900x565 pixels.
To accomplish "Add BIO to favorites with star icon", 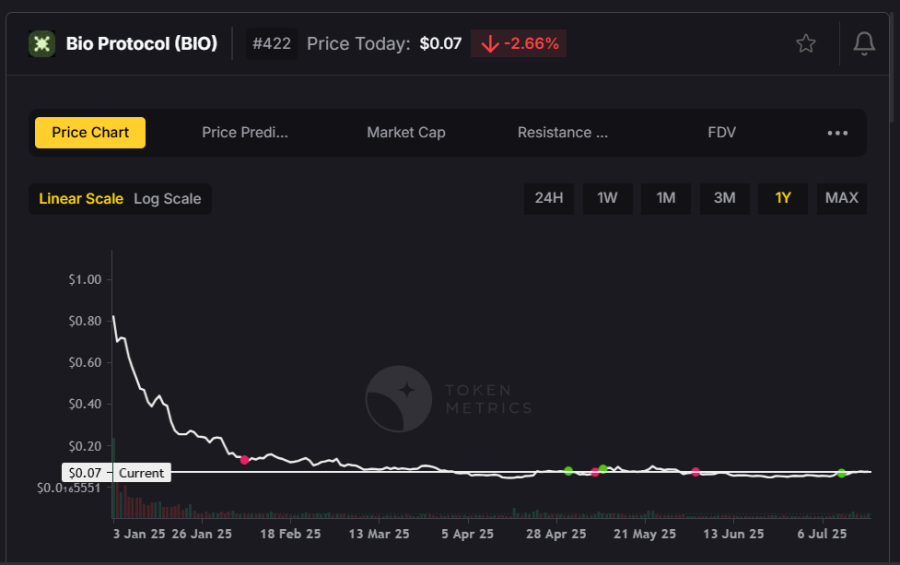I will coord(806,44).
